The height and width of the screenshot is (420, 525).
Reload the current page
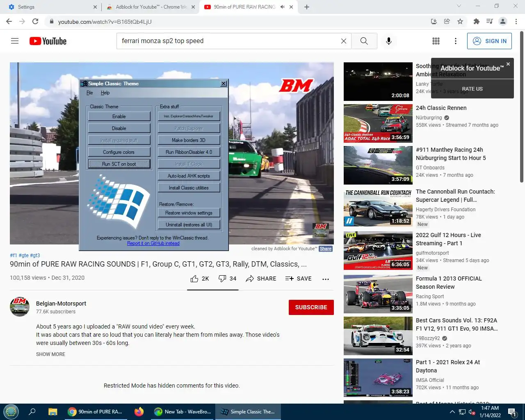coord(35,21)
